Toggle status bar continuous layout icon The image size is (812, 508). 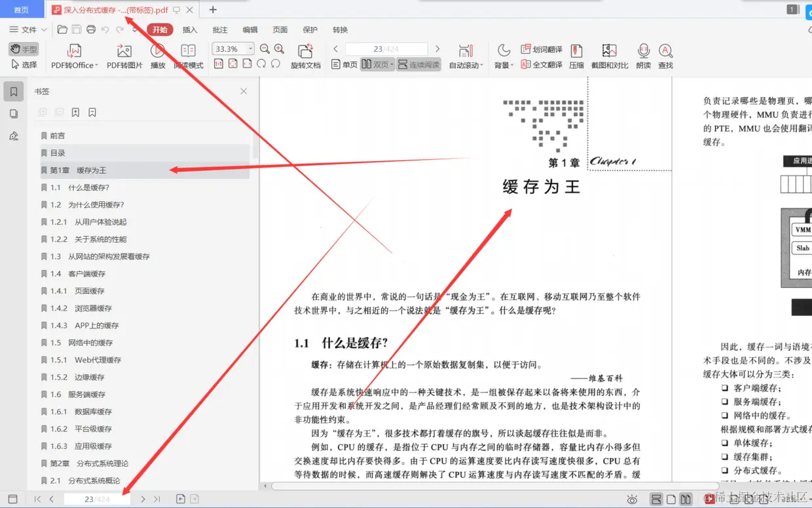coord(655,499)
